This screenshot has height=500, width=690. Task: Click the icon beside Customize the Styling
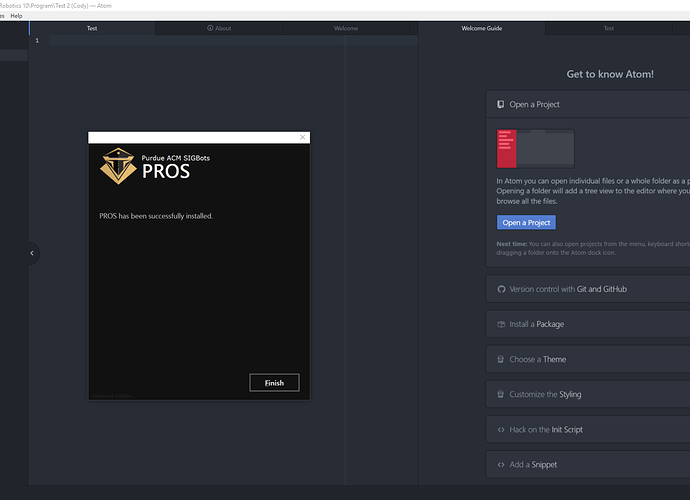500,394
